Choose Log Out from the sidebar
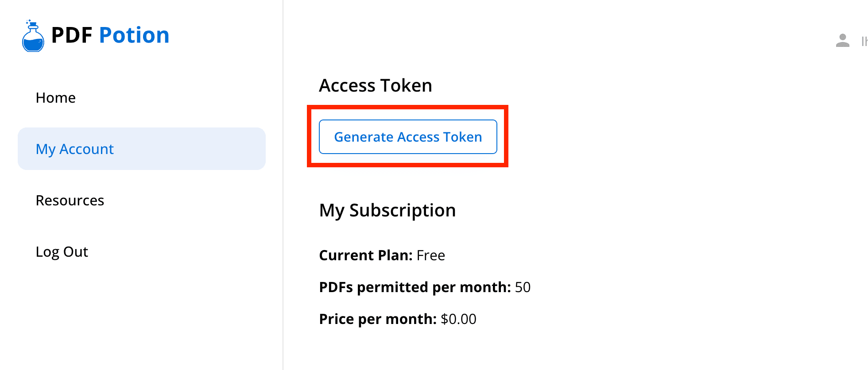This screenshot has width=868, height=370. click(62, 252)
